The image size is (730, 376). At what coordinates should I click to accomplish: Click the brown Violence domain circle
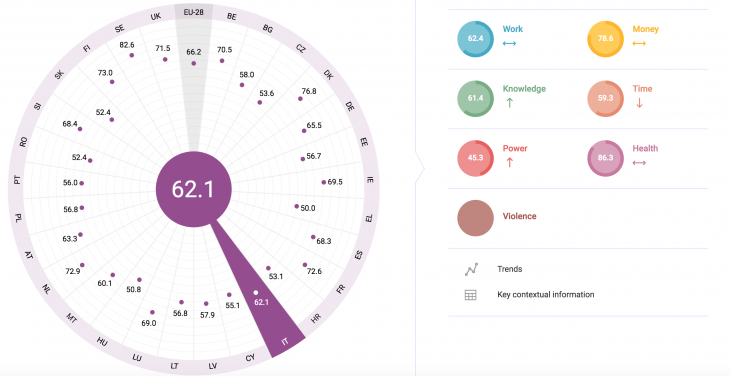[x=475, y=218]
